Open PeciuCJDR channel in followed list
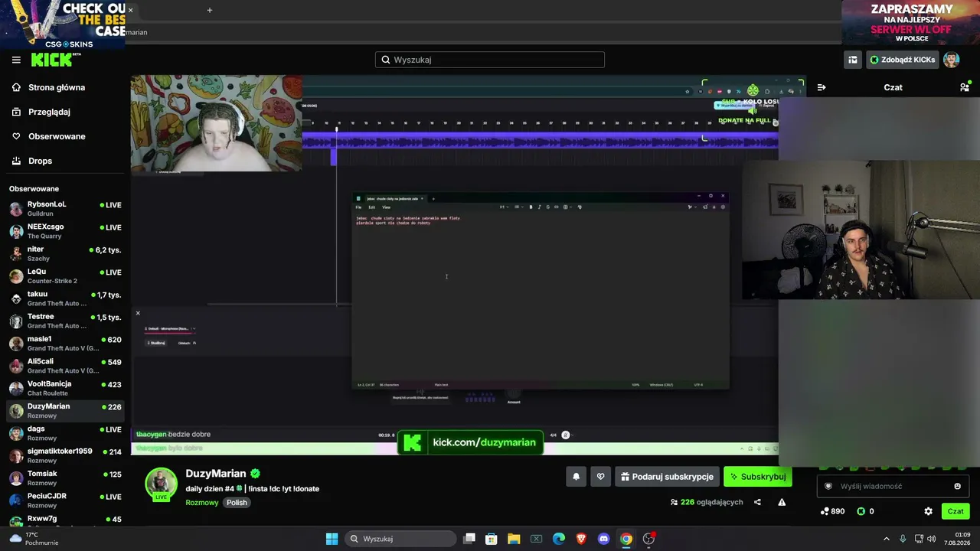The image size is (980, 551). (65, 500)
